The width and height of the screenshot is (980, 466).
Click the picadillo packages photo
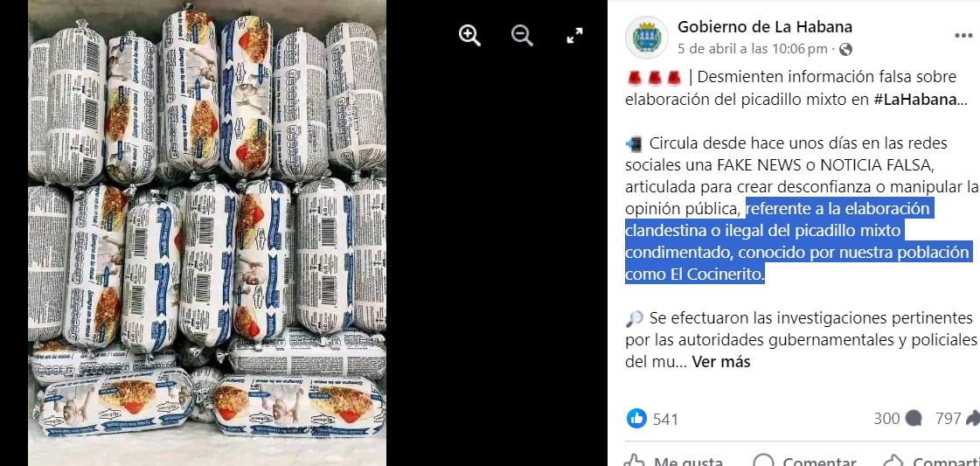207,233
